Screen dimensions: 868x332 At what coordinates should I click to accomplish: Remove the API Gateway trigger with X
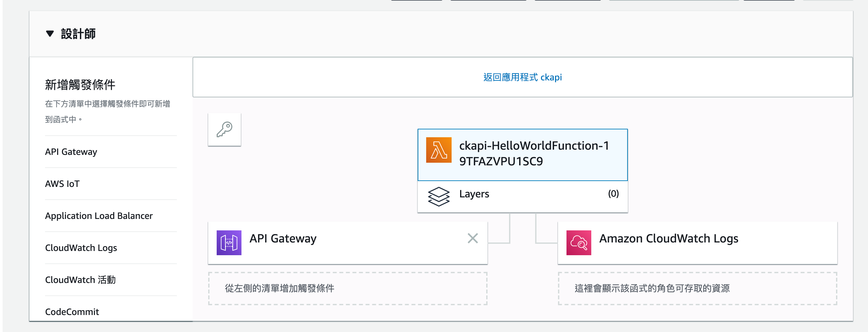point(473,238)
